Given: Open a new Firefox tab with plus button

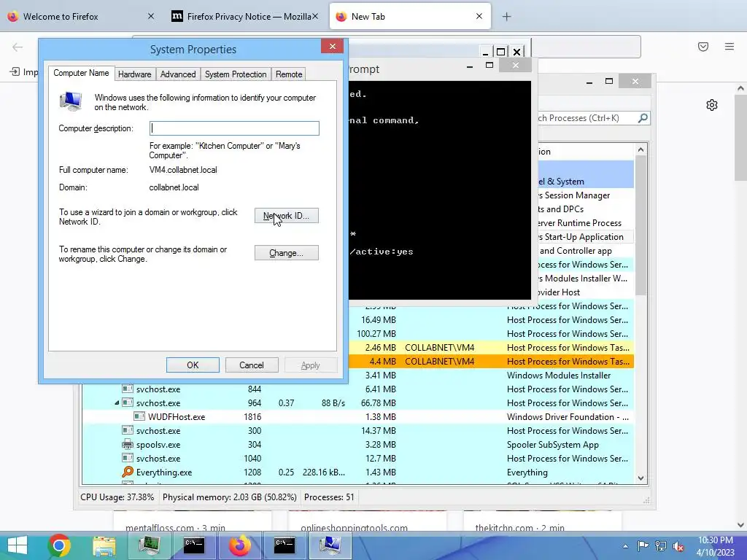Looking at the screenshot, I should [x=506, y=17].
